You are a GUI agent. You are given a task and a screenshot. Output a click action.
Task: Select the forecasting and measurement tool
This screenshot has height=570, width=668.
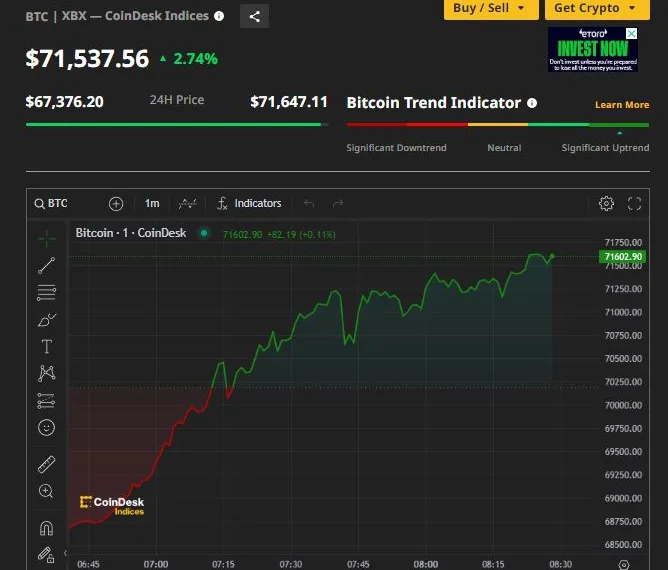tap(46, 400)
